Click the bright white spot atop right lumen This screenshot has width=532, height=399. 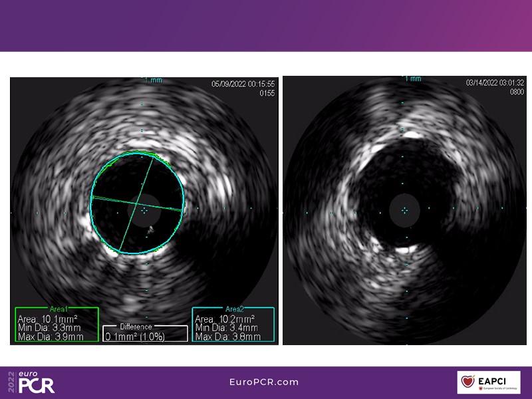tap(412, 135)
